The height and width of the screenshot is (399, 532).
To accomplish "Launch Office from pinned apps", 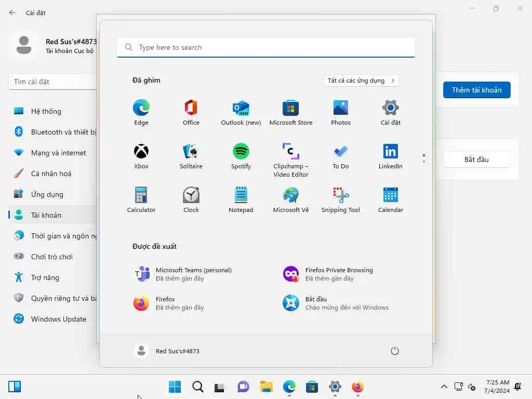I will [191, 113].
